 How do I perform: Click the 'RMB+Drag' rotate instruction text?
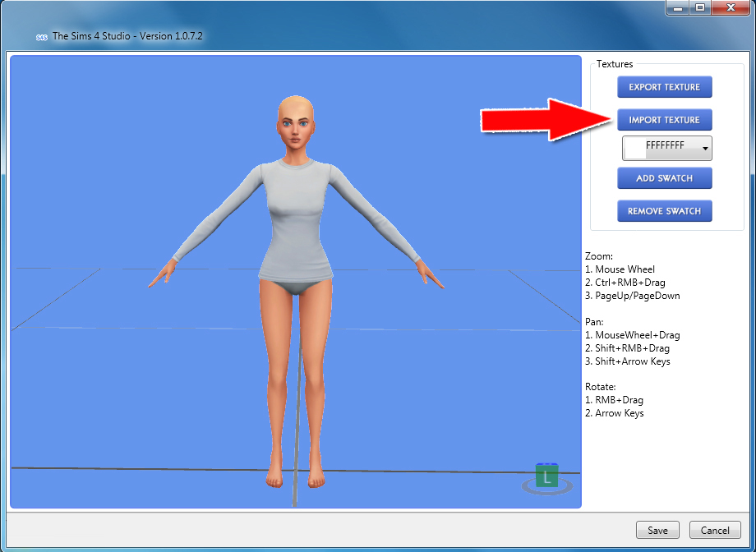coord(619,400)
